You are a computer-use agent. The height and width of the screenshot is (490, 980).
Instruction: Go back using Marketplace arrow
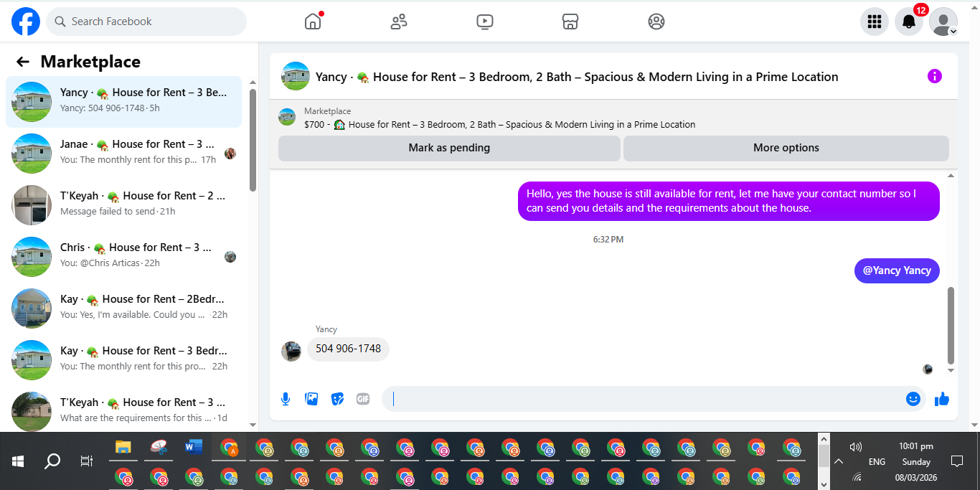23,62
